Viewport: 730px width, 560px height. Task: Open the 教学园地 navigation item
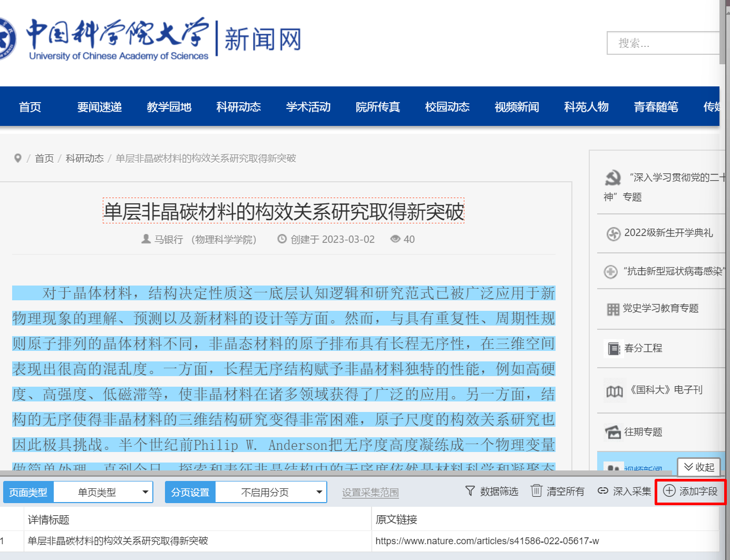click(169, 107)
